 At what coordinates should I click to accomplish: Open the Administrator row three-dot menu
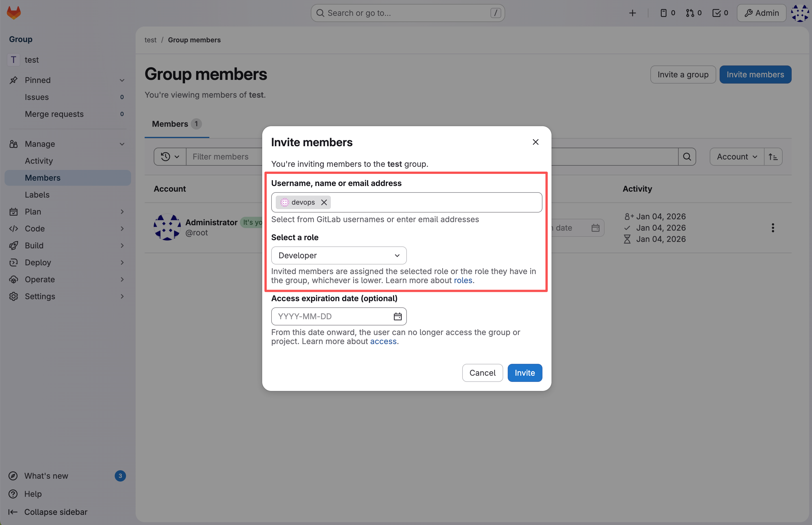773,228
